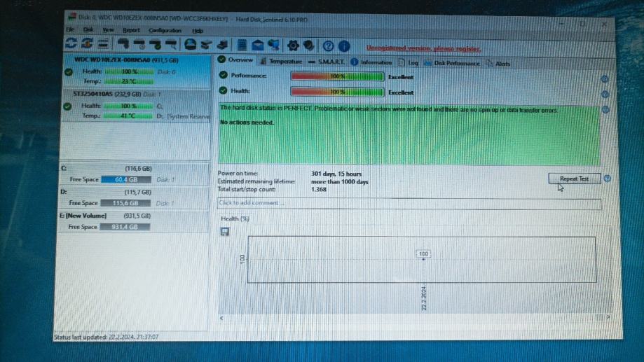The height and width of the screenshot is (362, 644).
Task: Click the disk icon with green checkmark
Action: tap(156, 44)
